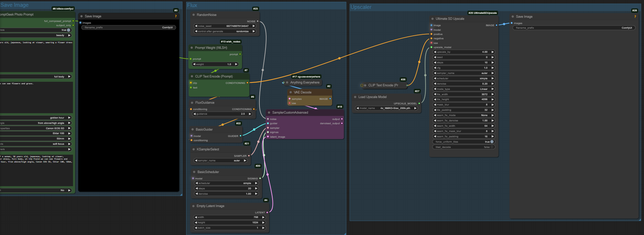Screen dimensions: 644x235
Task: Click filename_prefix field in Upscaler Save Image
Action: click(573, 28)
